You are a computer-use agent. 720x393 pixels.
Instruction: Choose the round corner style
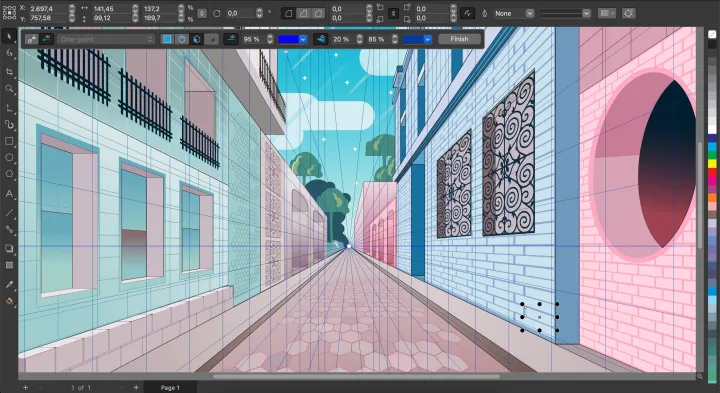coord(288,13)
